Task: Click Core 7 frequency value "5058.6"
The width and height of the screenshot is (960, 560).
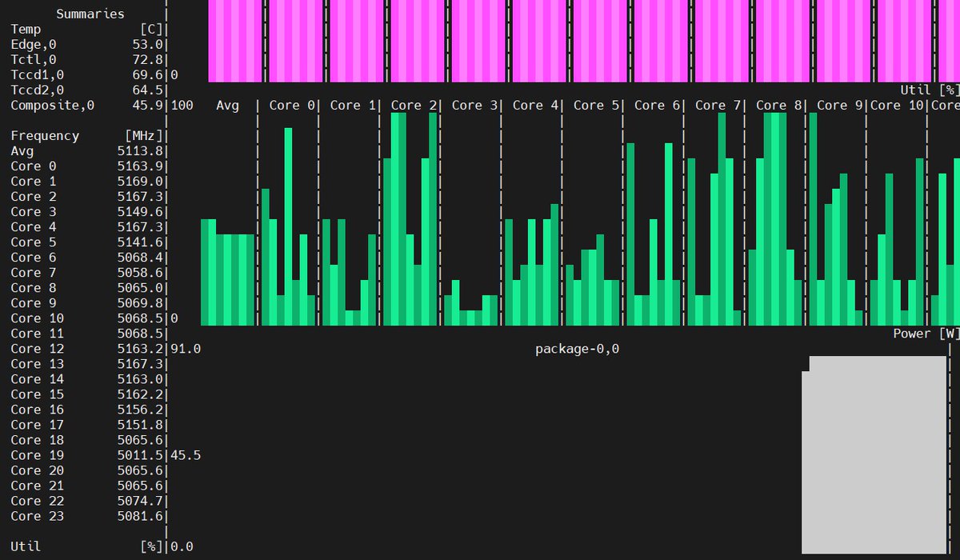Action: point(140,272)
